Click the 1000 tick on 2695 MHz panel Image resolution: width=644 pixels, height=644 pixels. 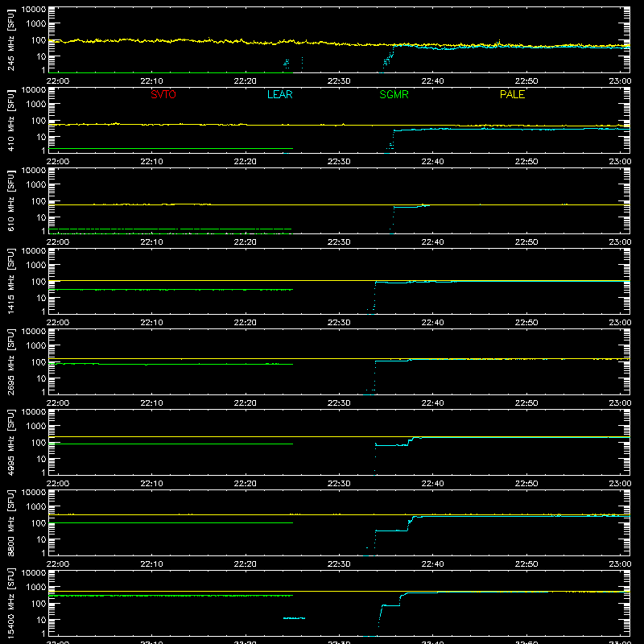[x=36, y=346]
